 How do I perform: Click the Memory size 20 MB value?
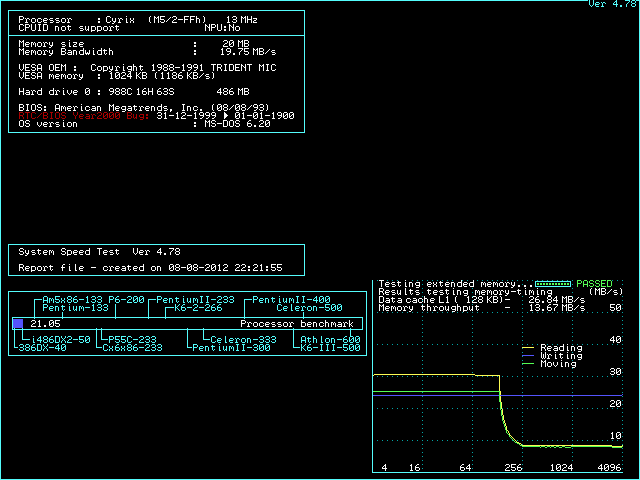(x=236, y=44)
